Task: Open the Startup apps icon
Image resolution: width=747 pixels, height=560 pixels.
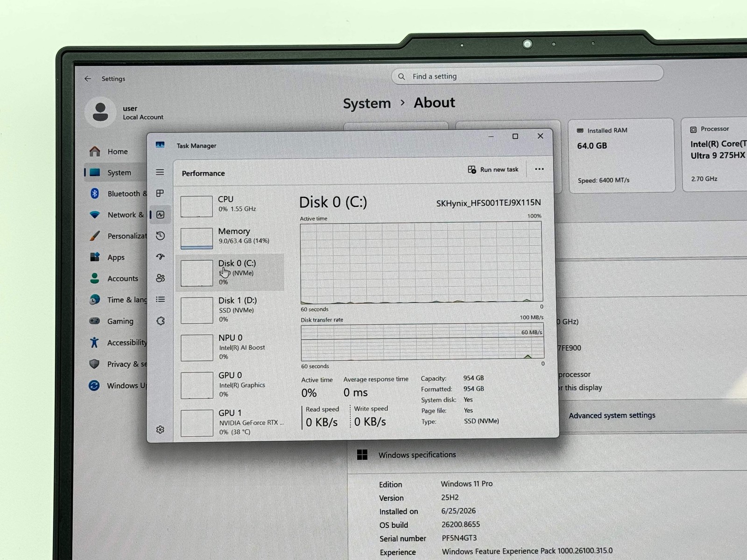Action: pyautogui.click(x=160, y=257)
